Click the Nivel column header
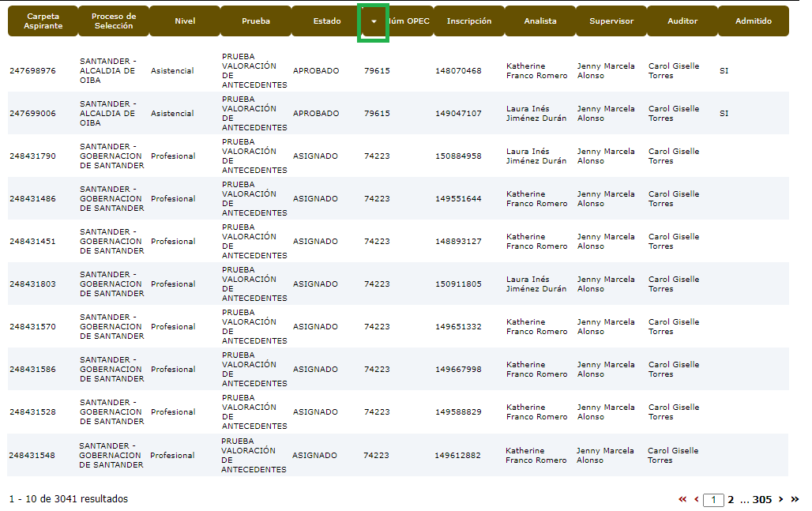Screen dimensions: 812x511 click(185, 21)
